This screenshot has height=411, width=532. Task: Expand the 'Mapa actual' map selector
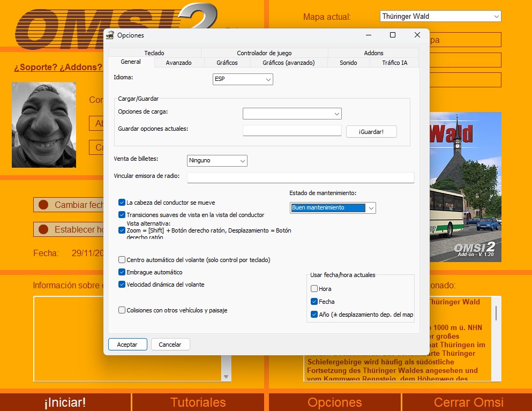[x=440, y=17]
